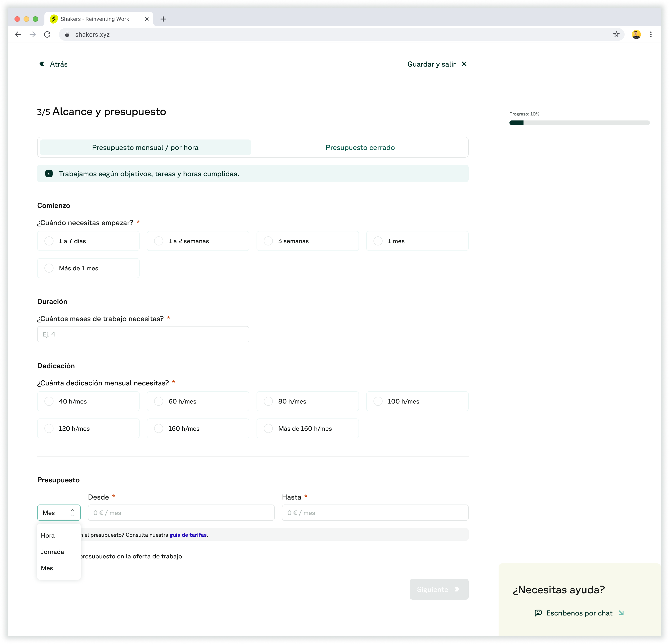Open the guía de tarifas link

pos(188,535)
